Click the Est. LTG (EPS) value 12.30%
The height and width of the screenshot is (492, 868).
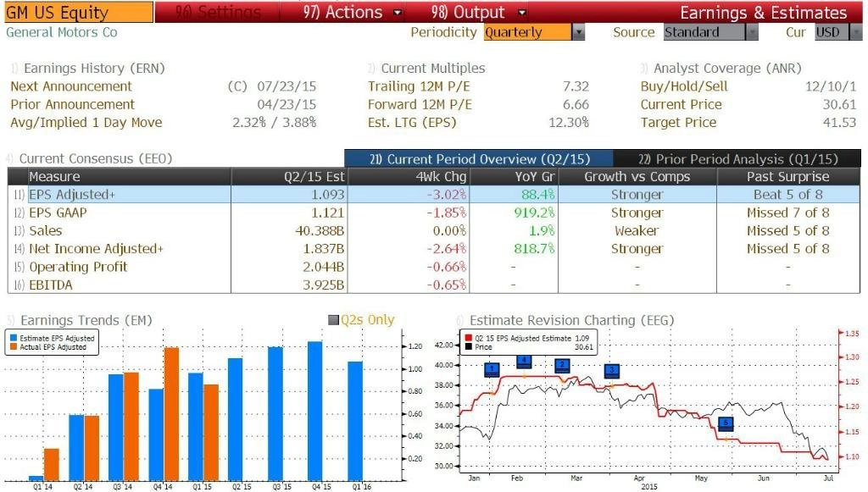coord(569,123)
